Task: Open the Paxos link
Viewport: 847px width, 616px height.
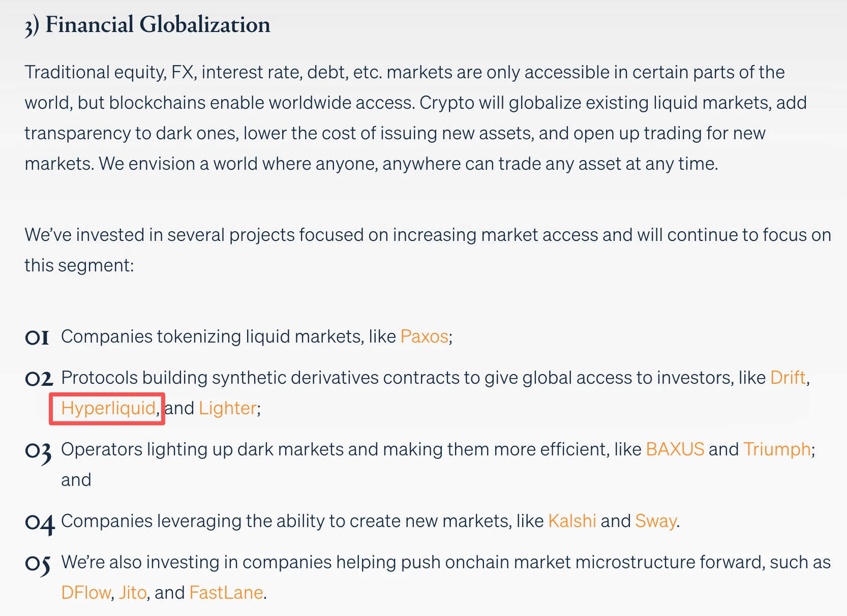Action: click(424, 336)
